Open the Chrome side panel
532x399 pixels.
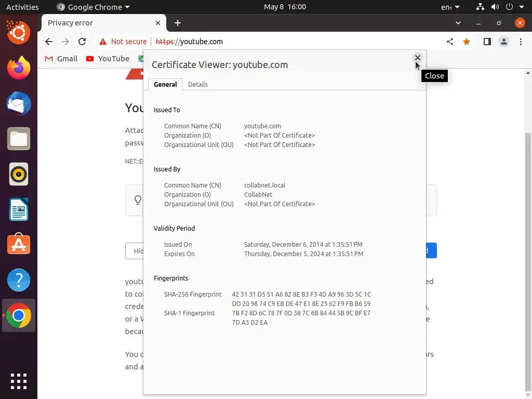[487, 42]
